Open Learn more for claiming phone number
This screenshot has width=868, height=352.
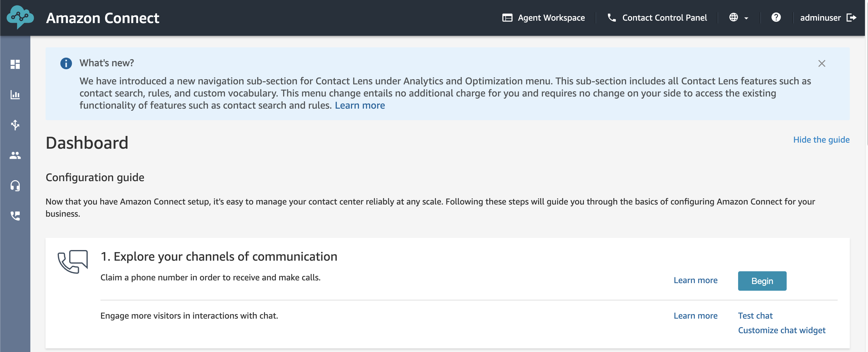695,280
